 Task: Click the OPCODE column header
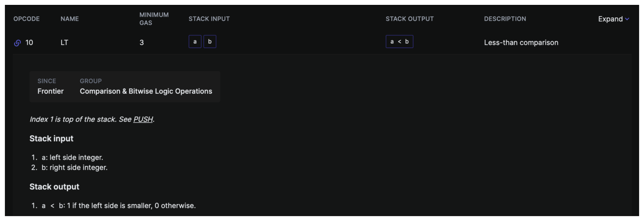[x=26, y=19]
